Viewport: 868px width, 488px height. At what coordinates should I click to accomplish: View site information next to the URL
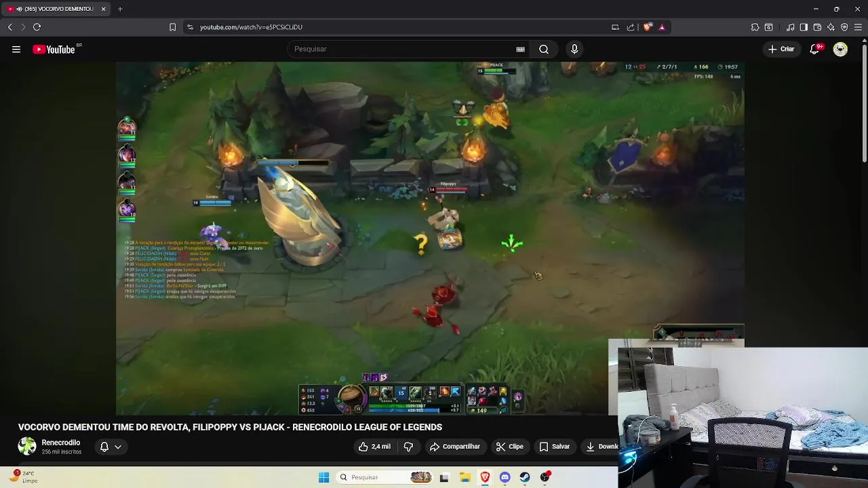coord(190,27)
